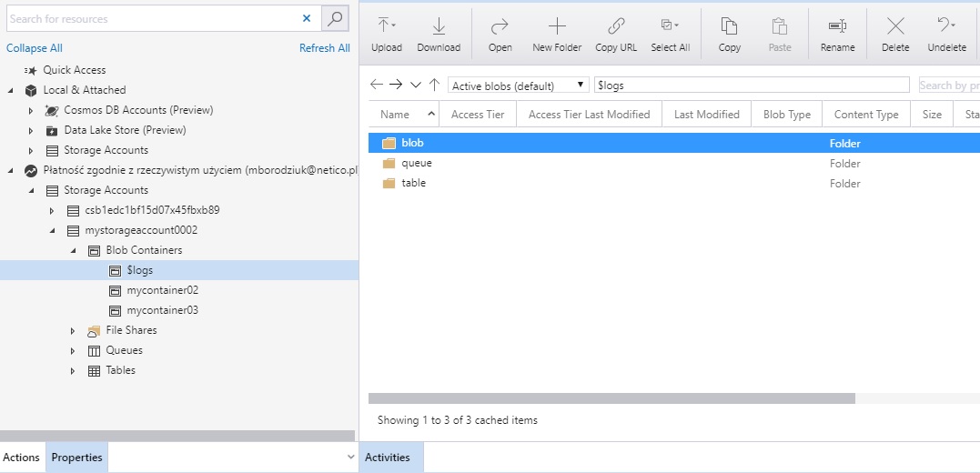Click the Download toolbar icon
Viewport: 980px width, 473px height.
439,26
